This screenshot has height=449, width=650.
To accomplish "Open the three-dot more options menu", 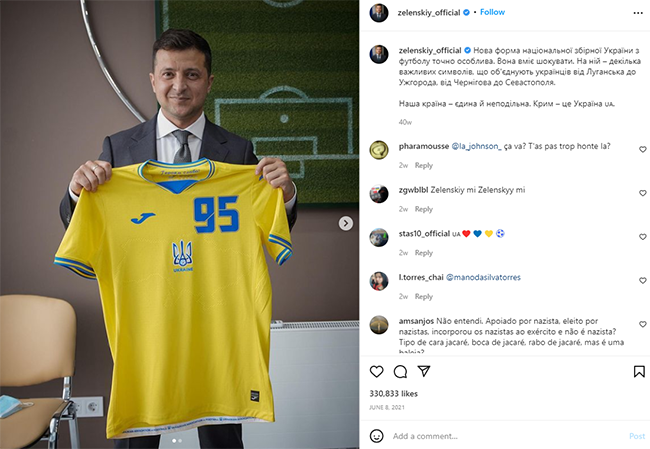I will (638, 13).
